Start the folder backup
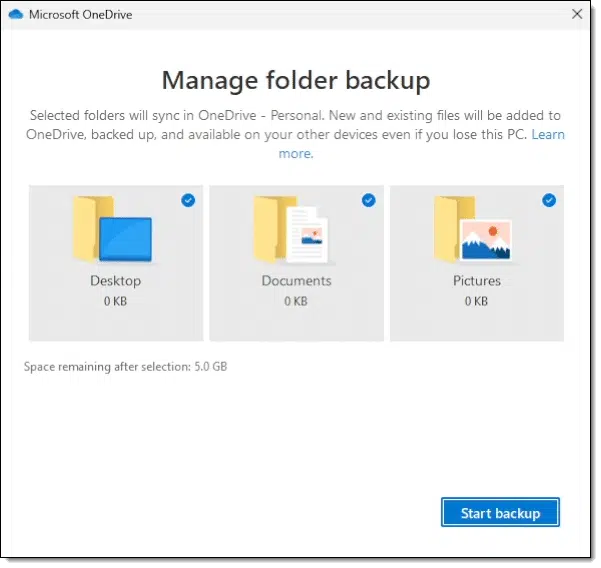The height and width of the screenshot is (568, 601). pos(500,512)
